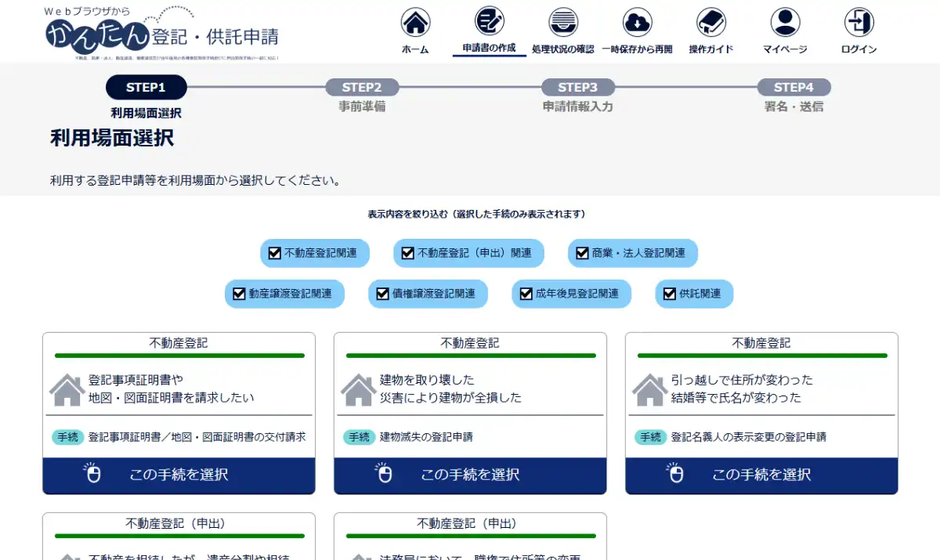The width and height of the screenshot is (940, 560).
Task: Toggle the 商業・法人登記関連 checkbox
Action: 582,253
